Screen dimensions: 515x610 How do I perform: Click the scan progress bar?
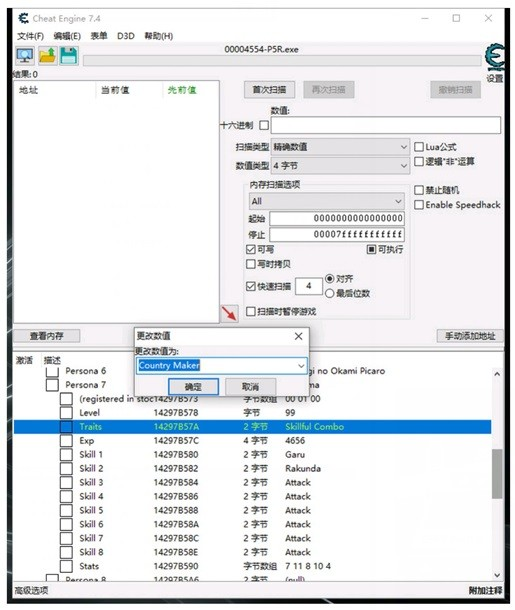click(x=282, y=61)
